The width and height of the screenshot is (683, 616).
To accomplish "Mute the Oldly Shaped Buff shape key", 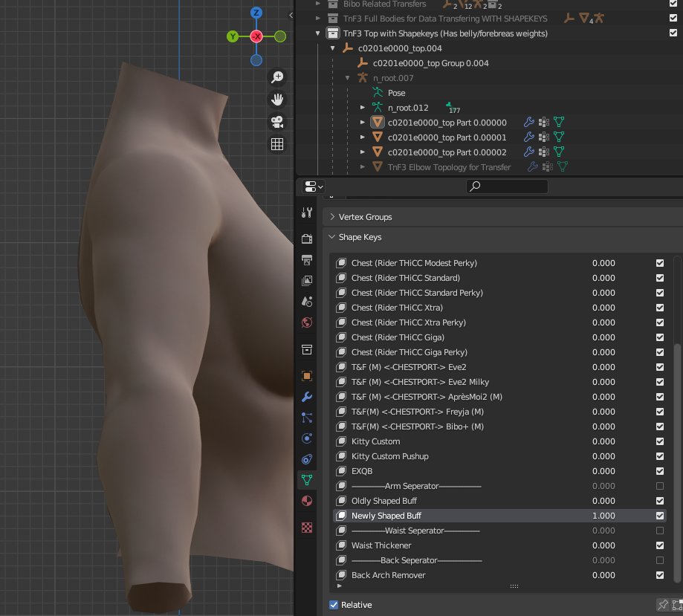I will click(660, 501).
